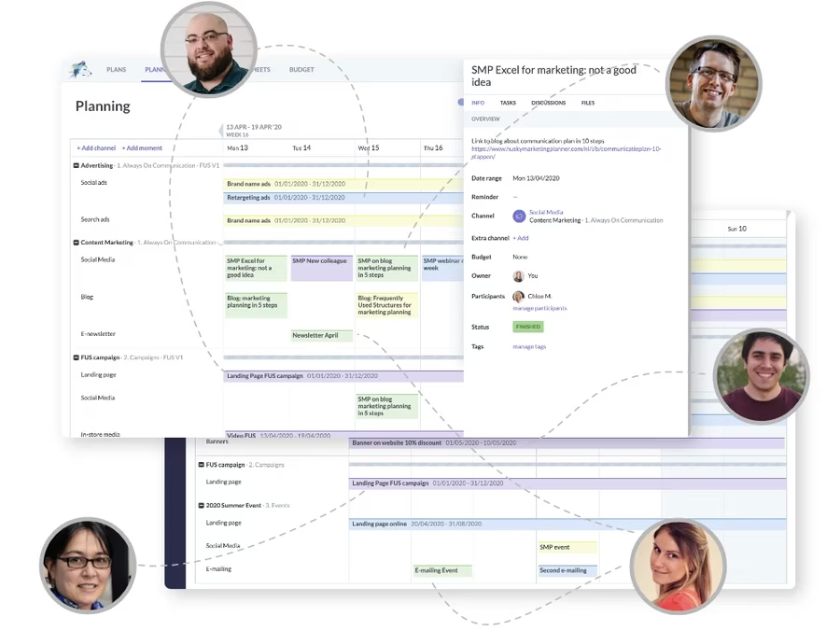Collapse the Advertising channel group
The width and height of the screenshot is (840, 630).
point(77,165)
